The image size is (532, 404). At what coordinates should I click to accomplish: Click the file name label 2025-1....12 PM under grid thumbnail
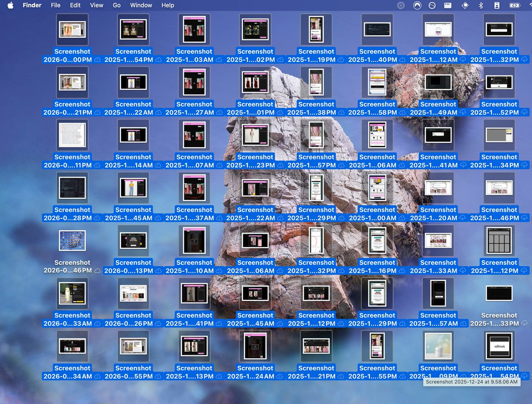(x=494, y=271)
